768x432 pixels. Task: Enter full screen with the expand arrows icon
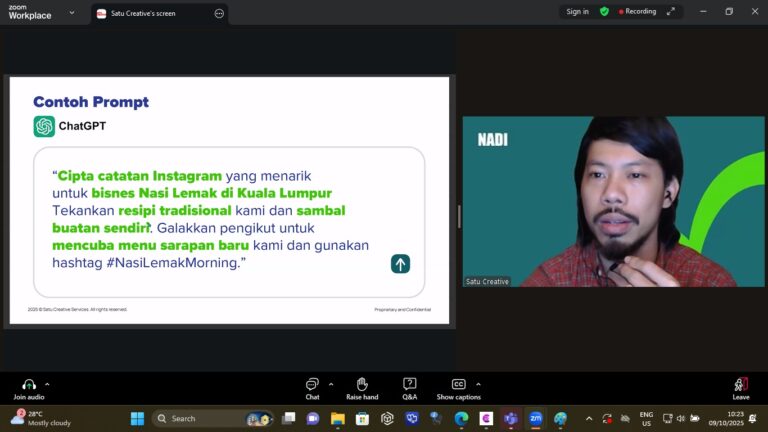pos(671,12)
